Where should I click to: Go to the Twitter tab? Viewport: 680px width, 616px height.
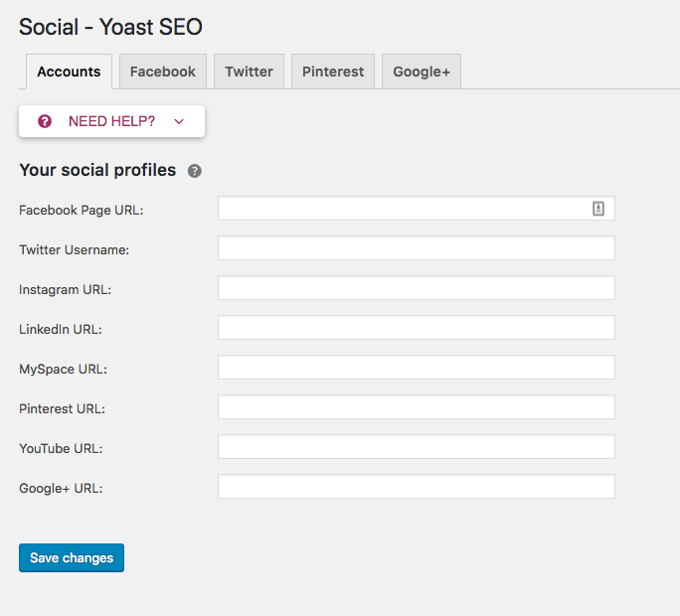pos(249,72)
